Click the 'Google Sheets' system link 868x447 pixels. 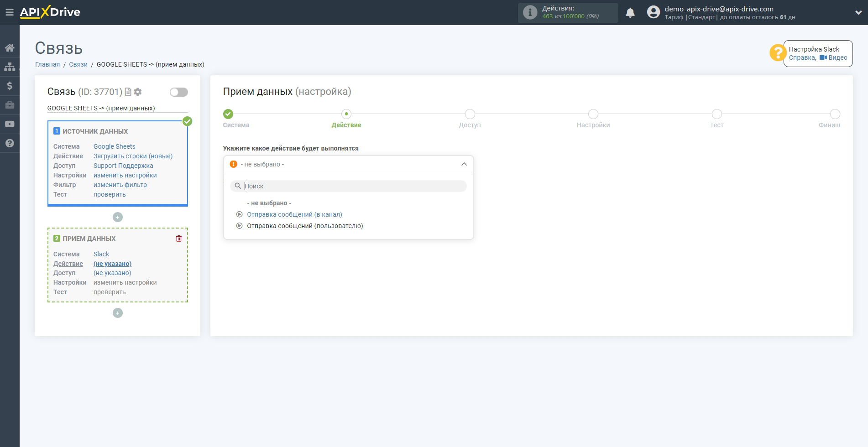tap(115, 146)
